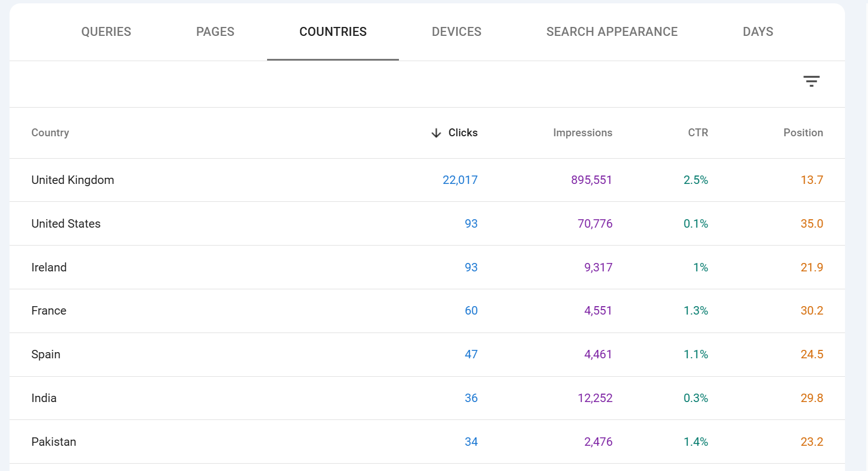
Task: Click India in the country list
Action: tap(44, 398)
